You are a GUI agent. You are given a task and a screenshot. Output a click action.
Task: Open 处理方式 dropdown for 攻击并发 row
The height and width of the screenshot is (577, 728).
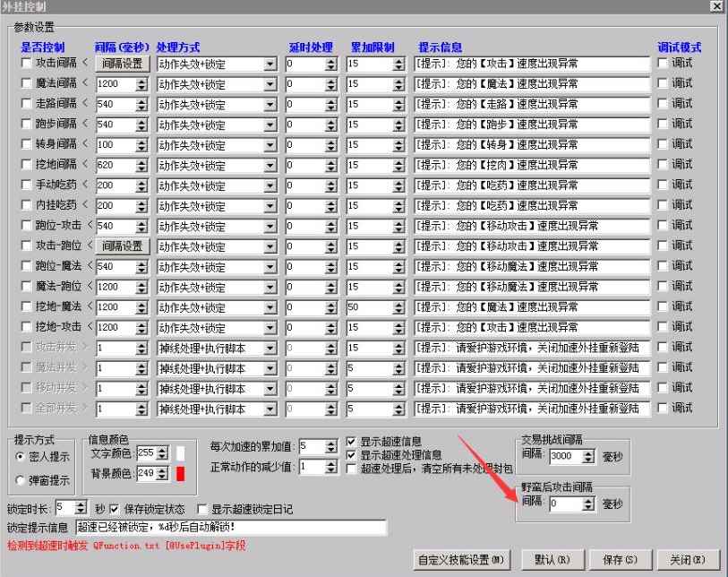(x=270, y=349)
